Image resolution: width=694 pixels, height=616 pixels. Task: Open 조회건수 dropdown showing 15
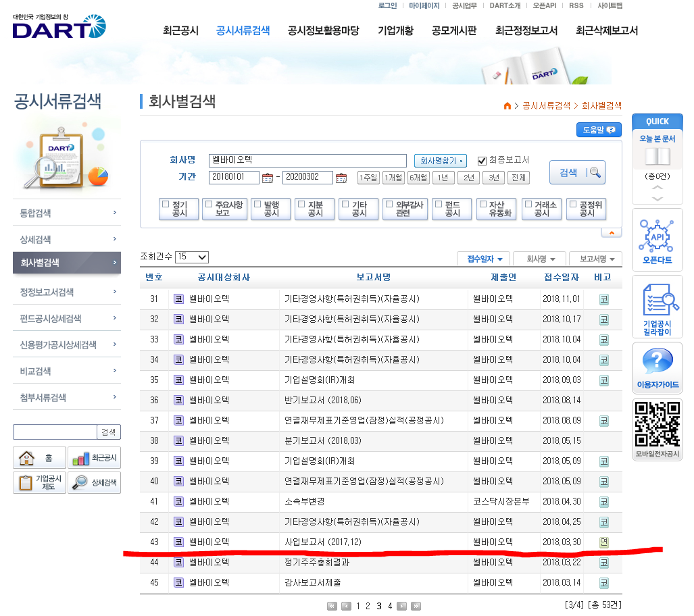point(192,257)
